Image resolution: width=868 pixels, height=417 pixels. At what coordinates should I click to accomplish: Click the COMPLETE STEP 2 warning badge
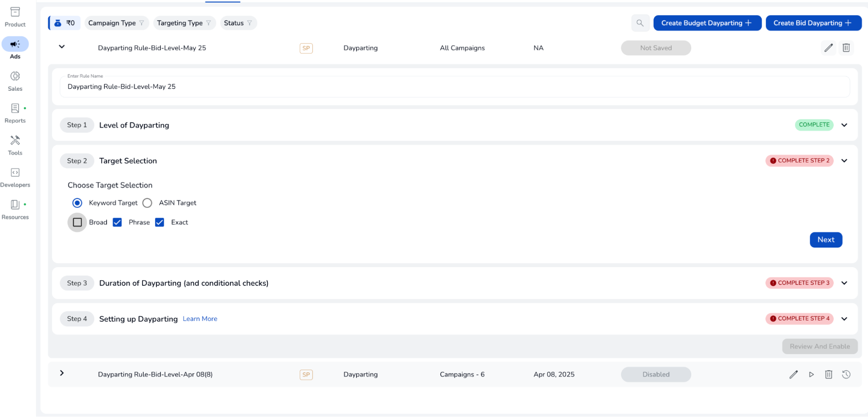pyautogui.click(x=799, y=161)
